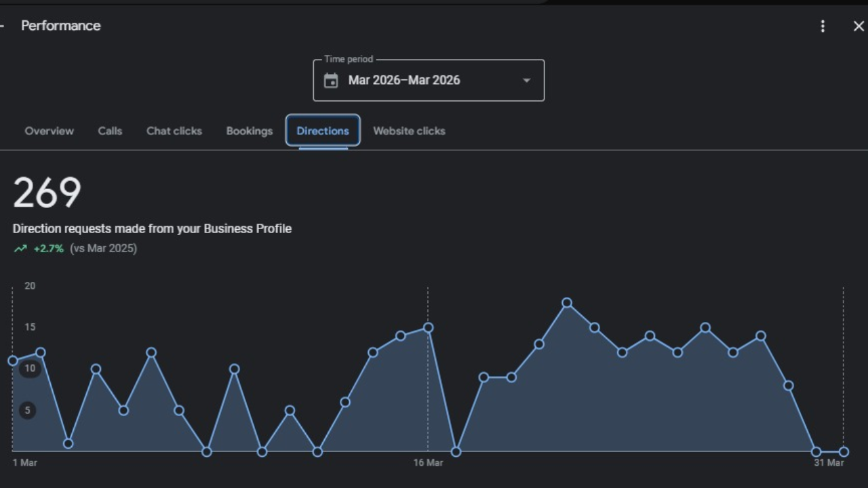This screenshot has width=868, height=488.
Task: Go to the Bookings tab
Action: coord(250,131)
